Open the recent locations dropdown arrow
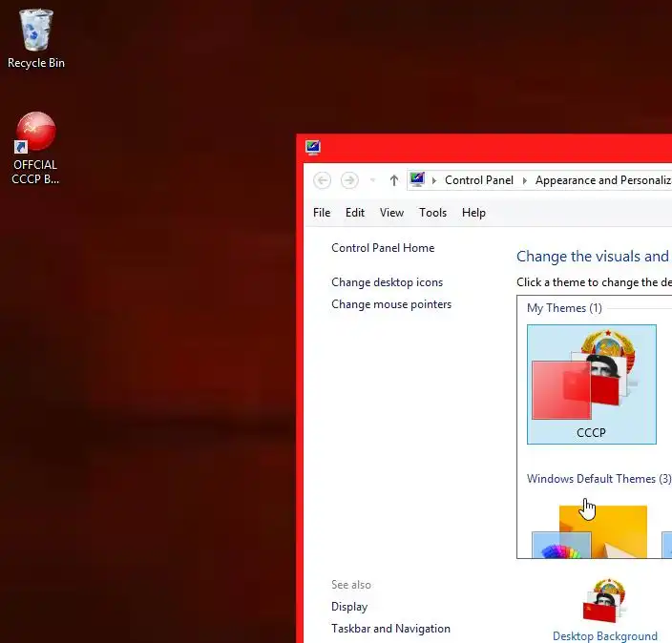The image size is (672, 643). [373, 180]
